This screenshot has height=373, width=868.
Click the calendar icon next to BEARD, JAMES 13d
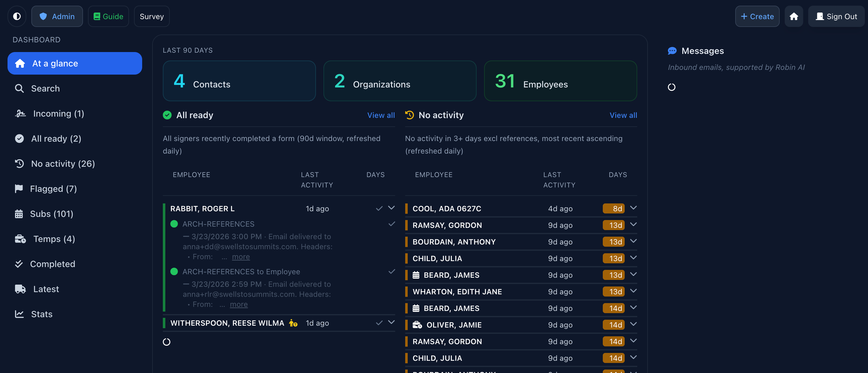[x=416, y=275]
